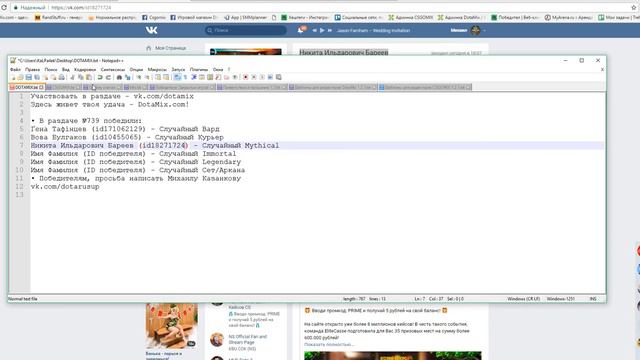The image size is (640, 360).
Task: Click the Paste icon in Notepad++ toolbar
Action: point(89,77)
